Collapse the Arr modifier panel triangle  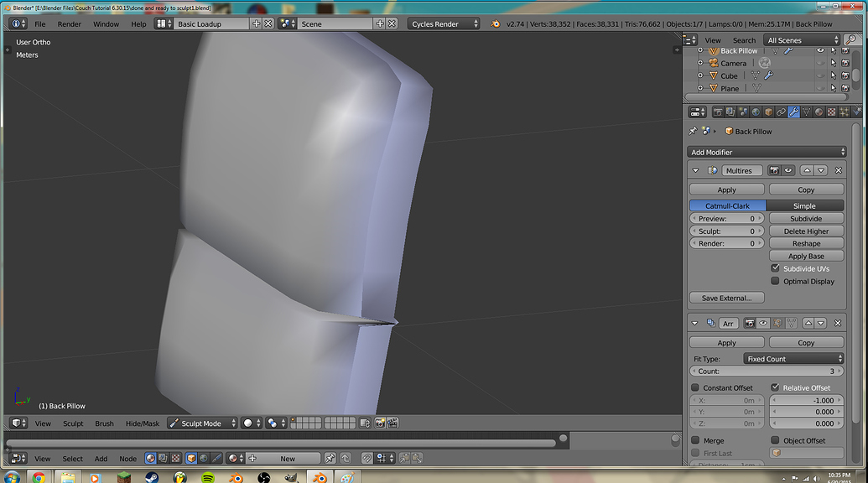point(694,323)
